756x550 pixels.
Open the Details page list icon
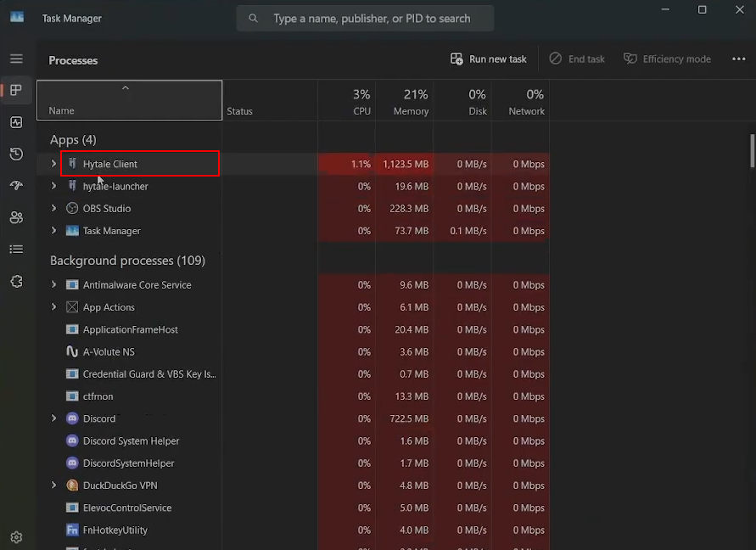point(16,249)
